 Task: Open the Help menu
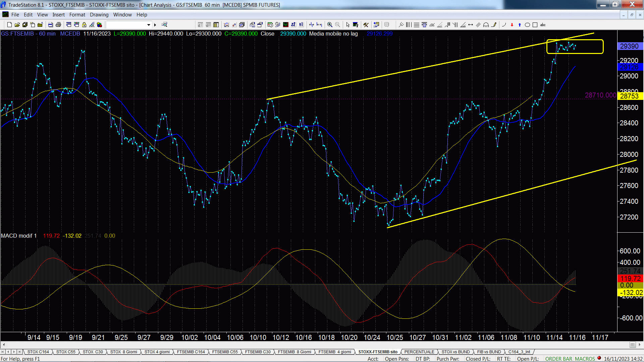142,15
